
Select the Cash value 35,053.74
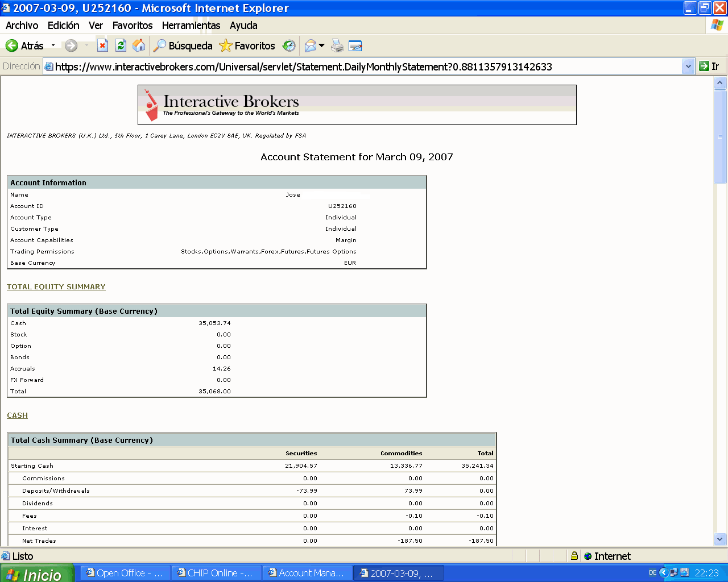coord(214,323)
